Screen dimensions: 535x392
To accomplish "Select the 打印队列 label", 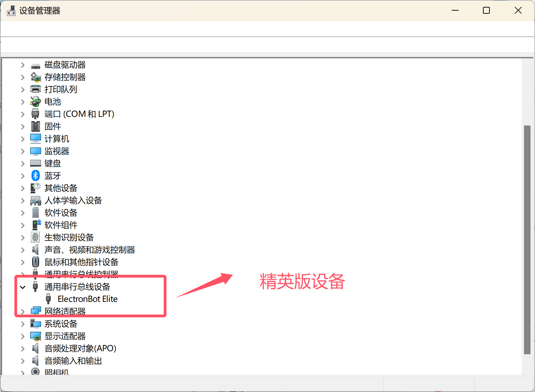I will 61,89.
